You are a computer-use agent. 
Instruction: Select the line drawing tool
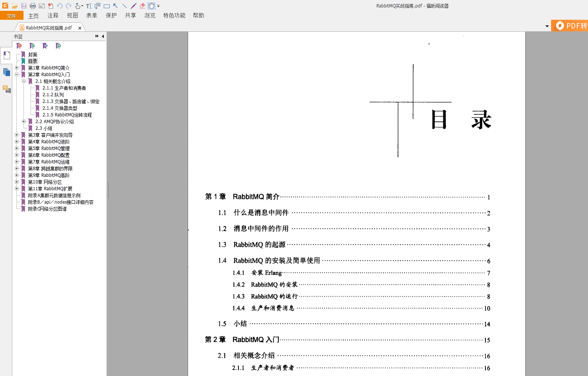click(125, 6)
